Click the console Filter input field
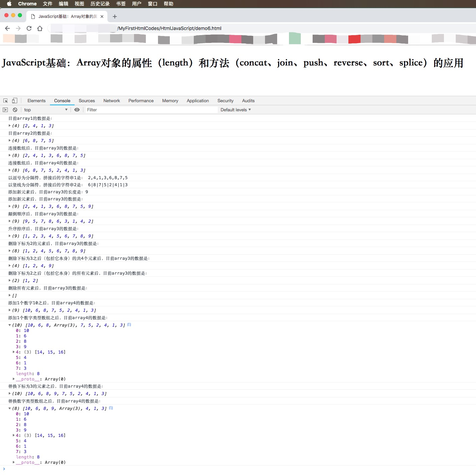Screen dimensions: 476x476 click(x=151, y=110)
